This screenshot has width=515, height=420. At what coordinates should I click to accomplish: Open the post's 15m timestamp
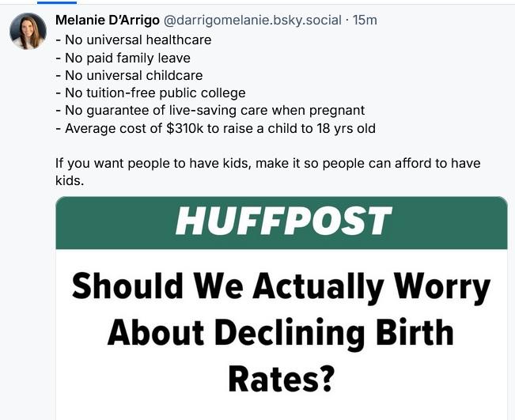point(365,19)
